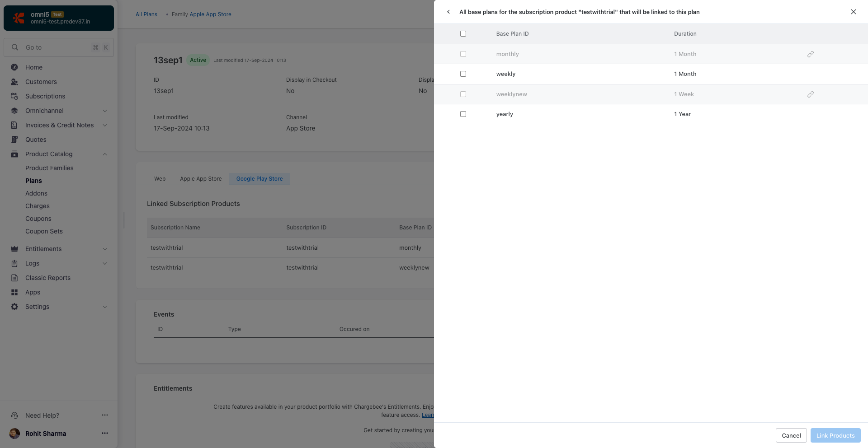Close the base plans side panel
868x448 pixels.
[854, 12]
